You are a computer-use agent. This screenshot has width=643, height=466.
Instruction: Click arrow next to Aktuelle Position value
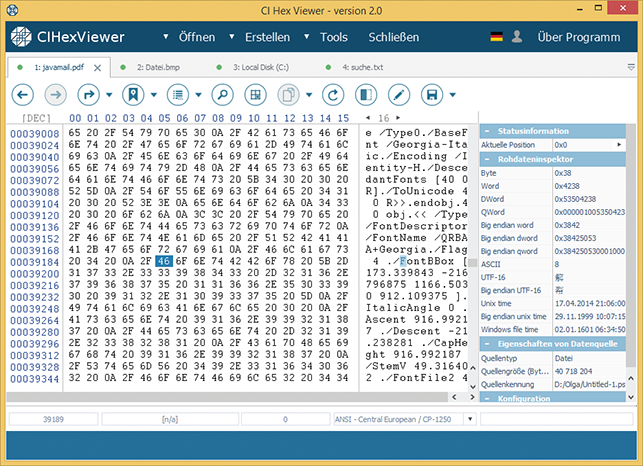(619, 144)
